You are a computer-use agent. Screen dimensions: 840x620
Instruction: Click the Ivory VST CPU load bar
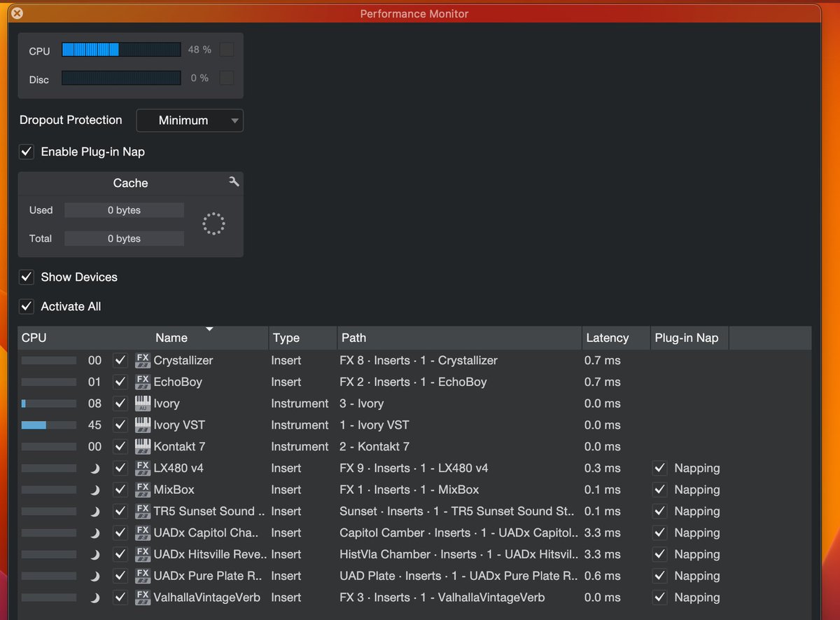pyautogui.click(x=49, y=425)
